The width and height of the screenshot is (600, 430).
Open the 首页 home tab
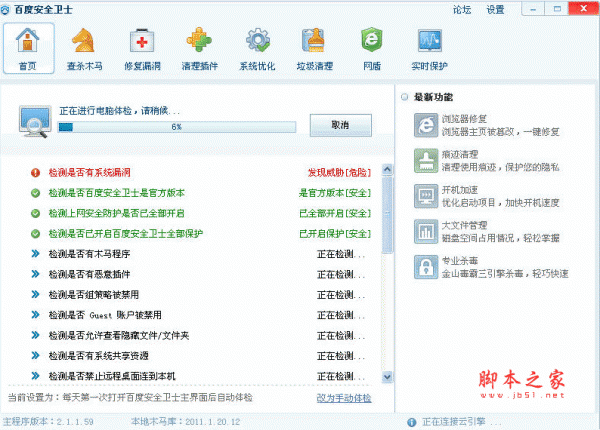pos(29,48)
